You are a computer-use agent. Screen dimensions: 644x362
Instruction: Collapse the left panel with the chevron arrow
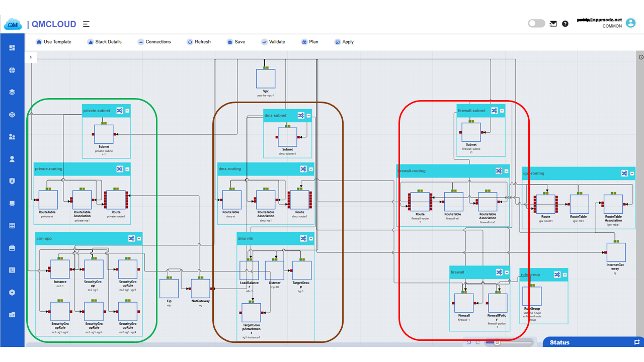tap(31, 57)
